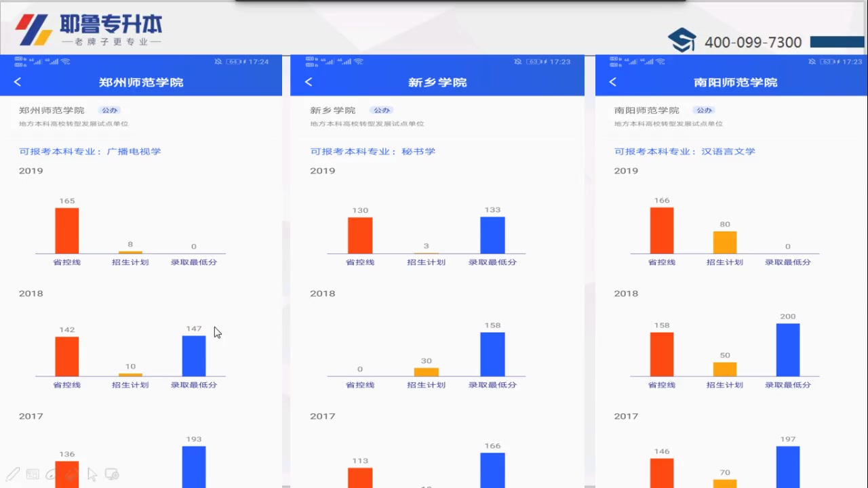Screen dimensions: 868x488
Task: Click the 166 orange bar in 南阳 2019
Action: (662, 230)
